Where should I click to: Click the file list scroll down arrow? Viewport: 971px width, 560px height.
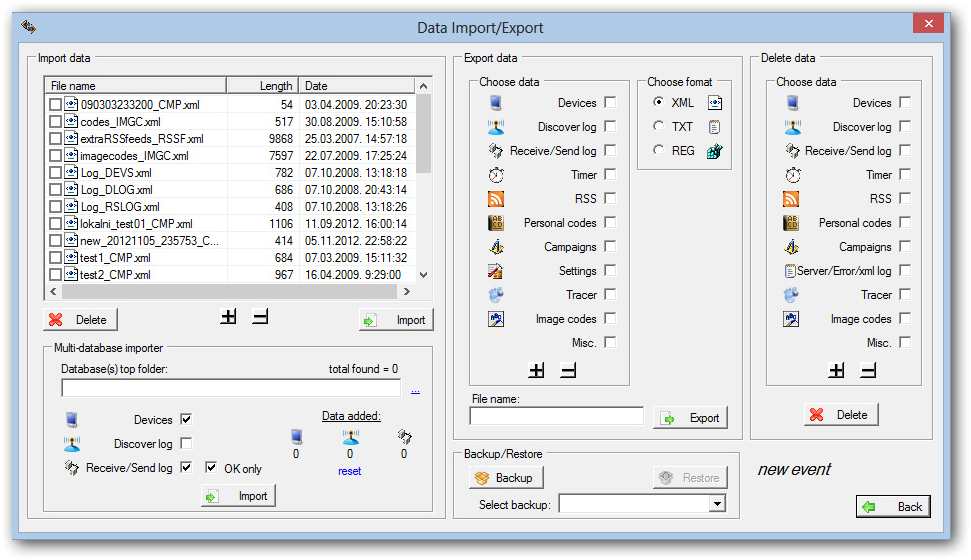coord(424,275)
